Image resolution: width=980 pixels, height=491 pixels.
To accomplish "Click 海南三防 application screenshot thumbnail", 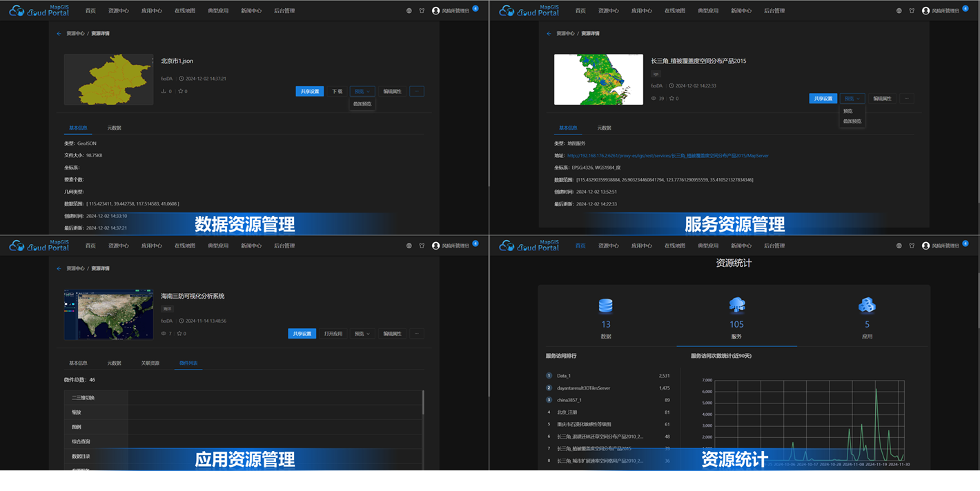I will (108, 314).
